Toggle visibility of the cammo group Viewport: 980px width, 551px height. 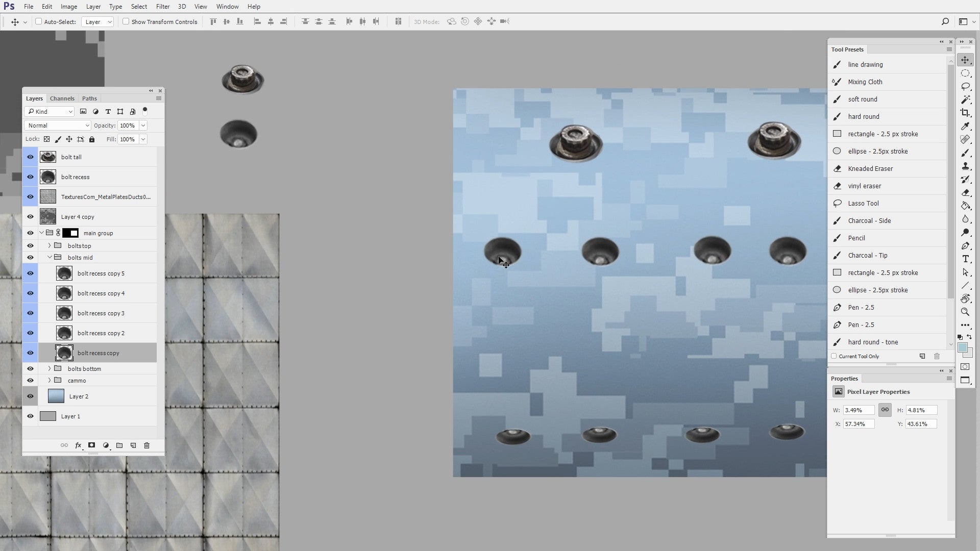pyautogui.click(x=30, y=380)
